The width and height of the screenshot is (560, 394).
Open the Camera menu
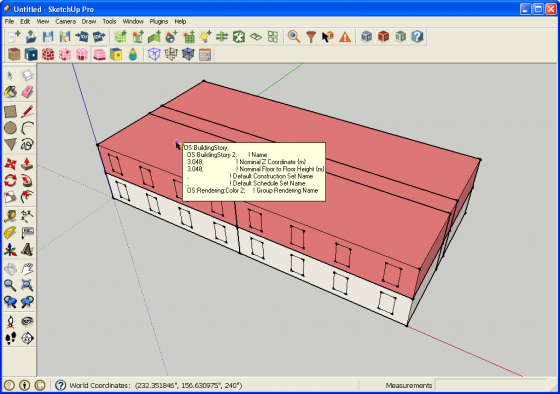click(65, 21)
